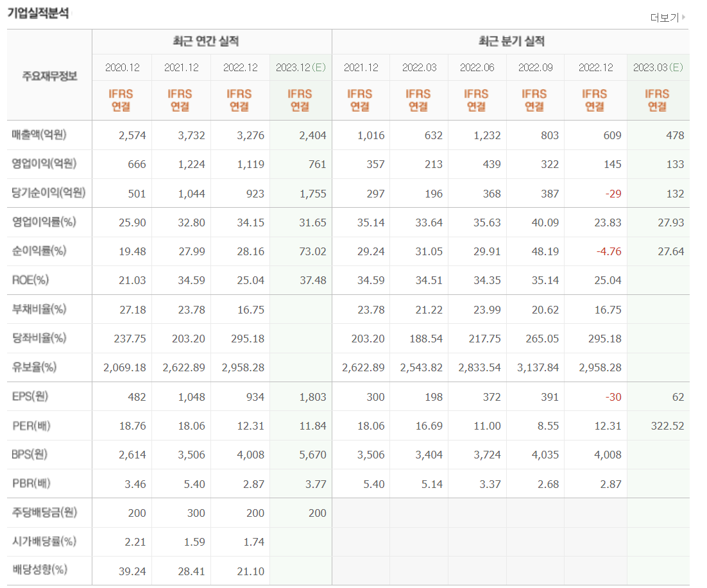Click the 40.09 operating margin value
The width and height of the screenshot is (707, 588).
[x=545, y=223]
